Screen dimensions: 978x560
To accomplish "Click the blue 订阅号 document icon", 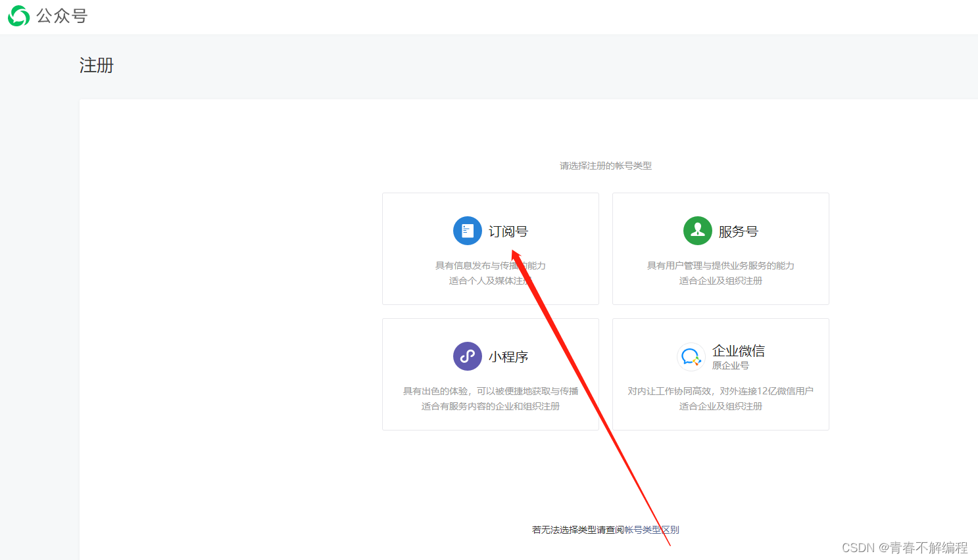I will (x=468, y=231).
